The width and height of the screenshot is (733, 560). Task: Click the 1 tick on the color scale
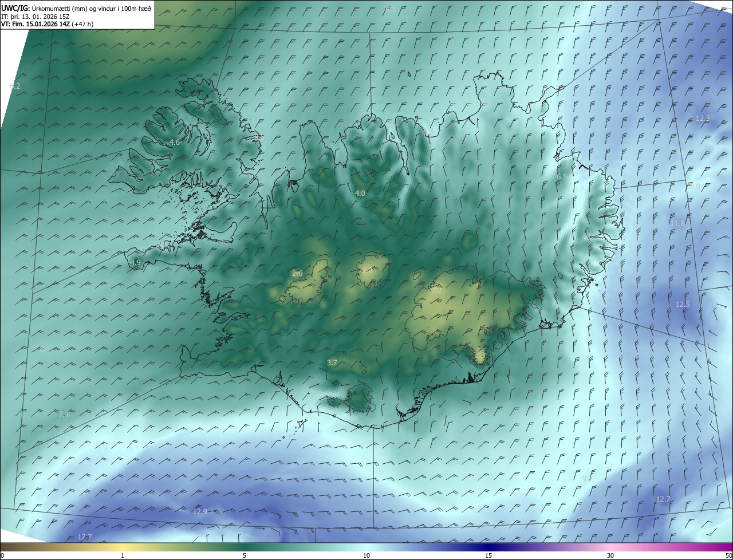pos(123,555)
